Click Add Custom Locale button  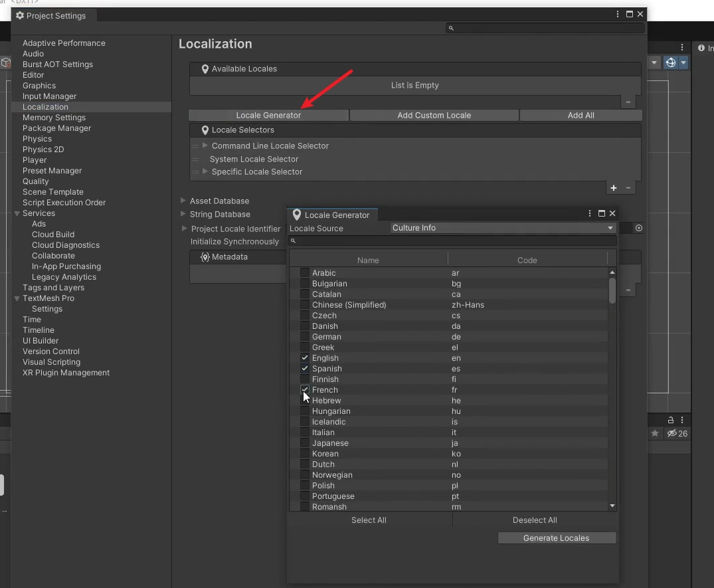[x=434, y=115]
